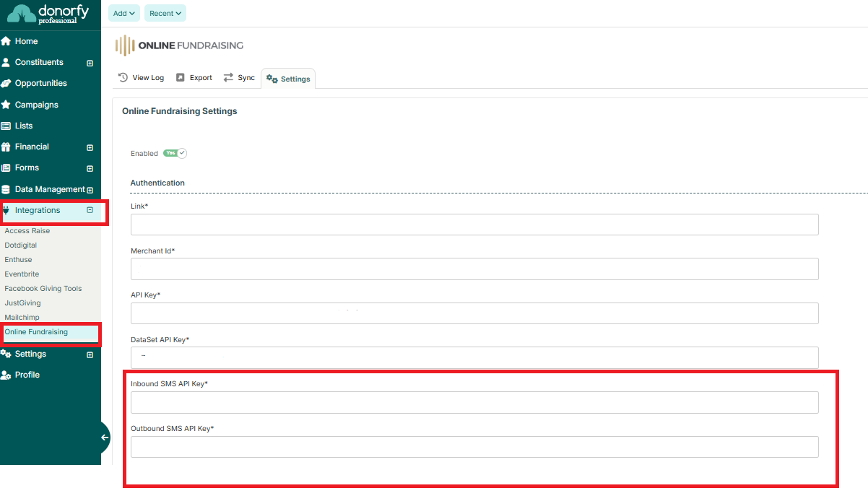
Task: Click the Outbound SMS API Key field
Action: pyautogui.click(x=474, y=447)
